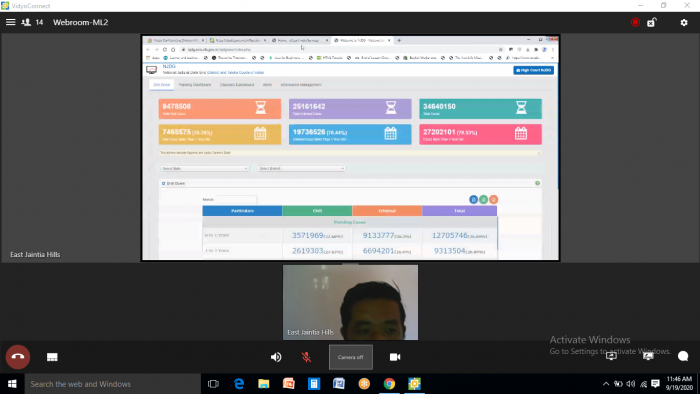
Task: Click the Webroom-ML2 room name
Action: click(80, 22)
